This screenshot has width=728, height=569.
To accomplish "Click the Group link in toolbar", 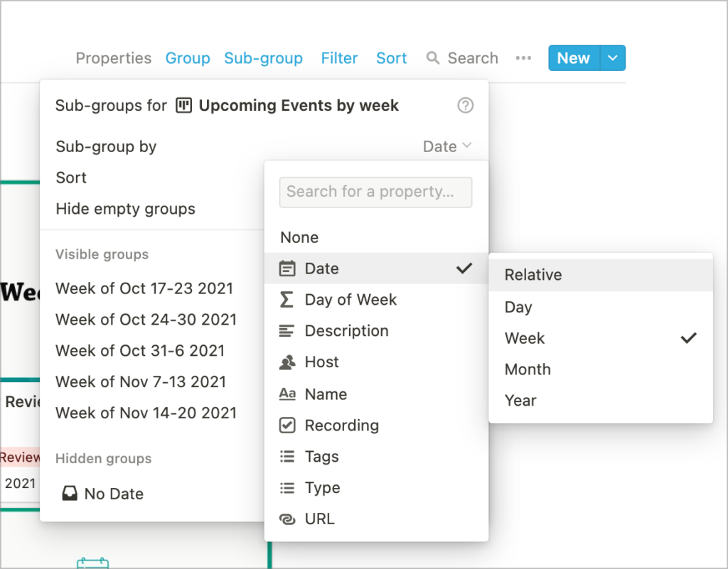I will tap(188, 58).
